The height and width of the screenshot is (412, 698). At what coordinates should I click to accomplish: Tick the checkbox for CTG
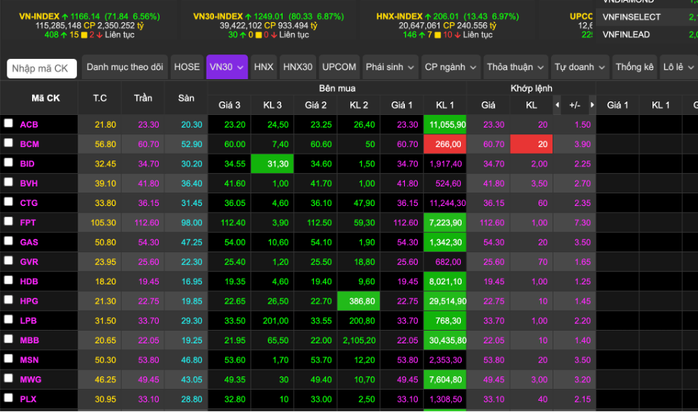click(8, 202)
